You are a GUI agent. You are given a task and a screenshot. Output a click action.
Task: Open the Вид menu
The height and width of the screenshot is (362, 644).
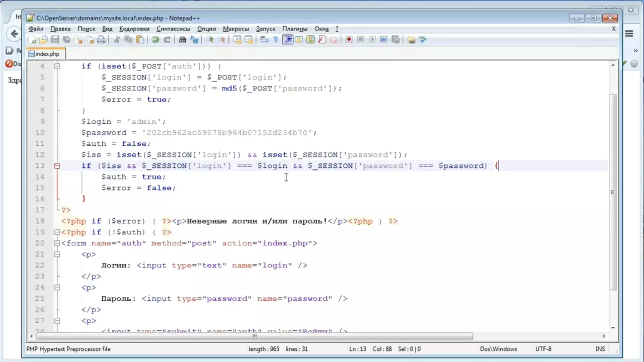(x=107, y=29)
